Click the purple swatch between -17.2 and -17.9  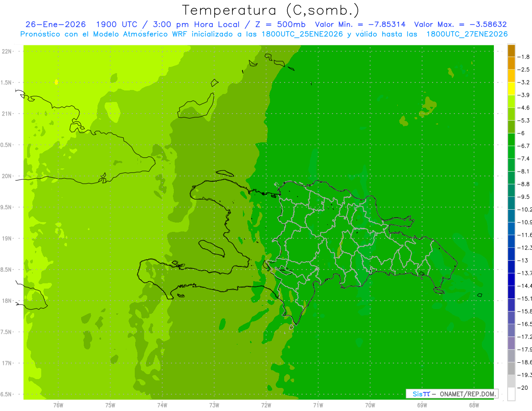511,343
